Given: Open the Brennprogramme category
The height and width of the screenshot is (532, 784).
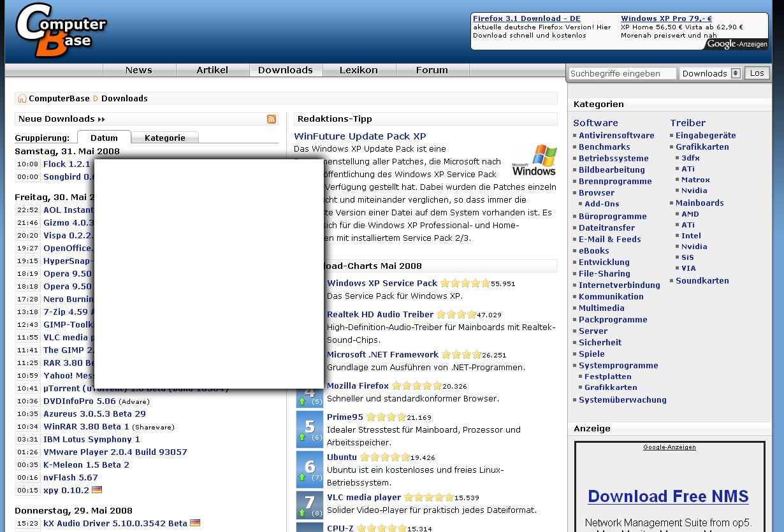Looking at the screenshot, I should click(615, 182).
